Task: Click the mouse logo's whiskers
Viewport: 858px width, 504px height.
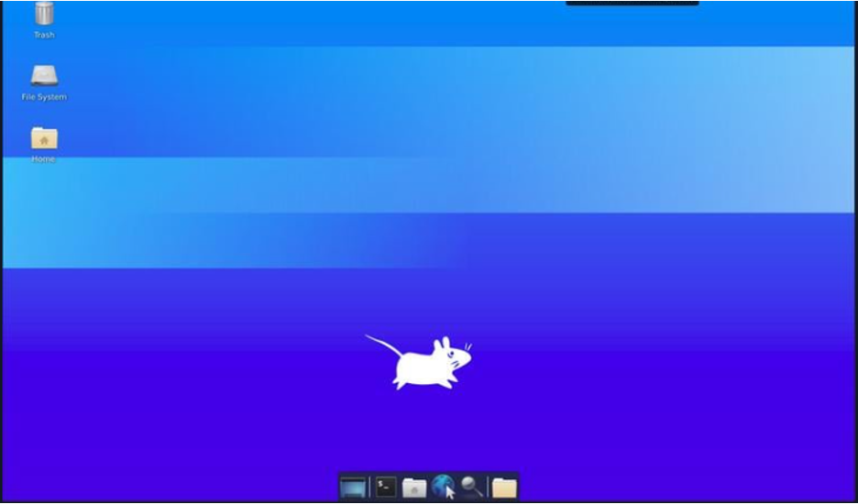Action: coord(468,346)
